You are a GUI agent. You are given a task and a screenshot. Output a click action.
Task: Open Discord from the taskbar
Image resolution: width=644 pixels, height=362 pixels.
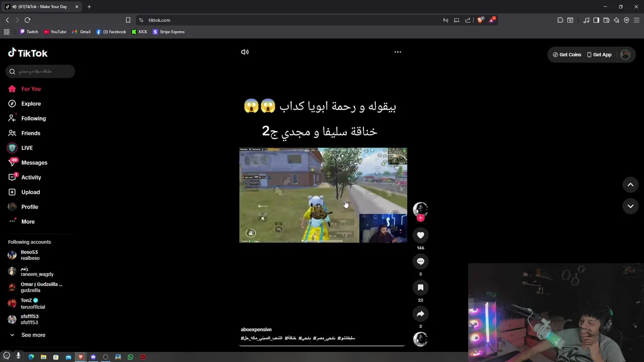[93, 357]
